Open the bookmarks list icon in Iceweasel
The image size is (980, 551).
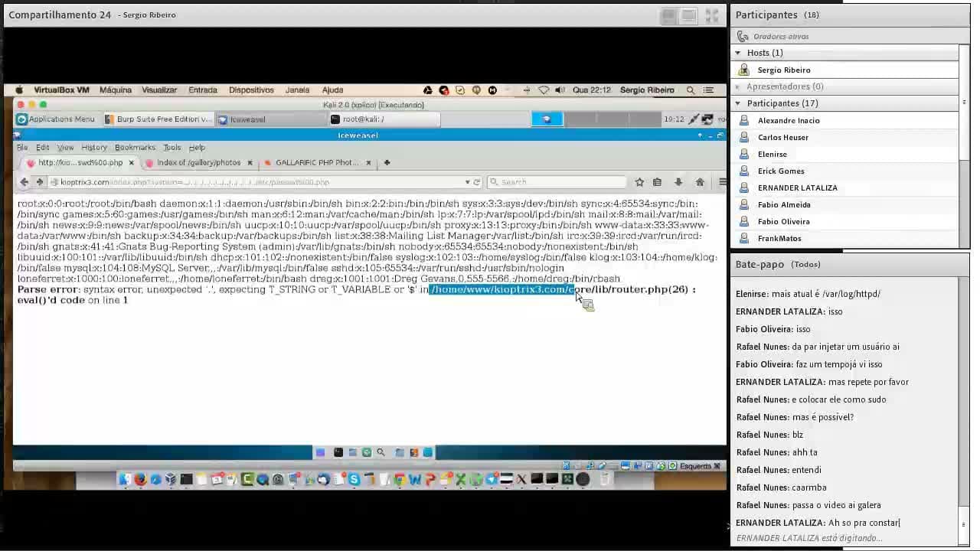(657, 182)
